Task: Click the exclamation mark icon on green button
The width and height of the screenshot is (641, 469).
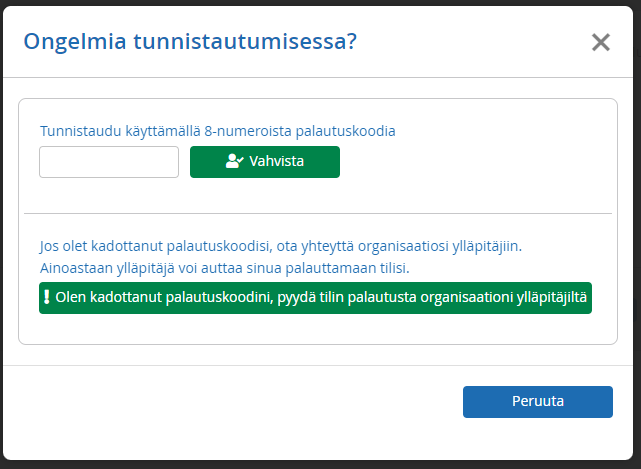Action: (x=47, y=297)
